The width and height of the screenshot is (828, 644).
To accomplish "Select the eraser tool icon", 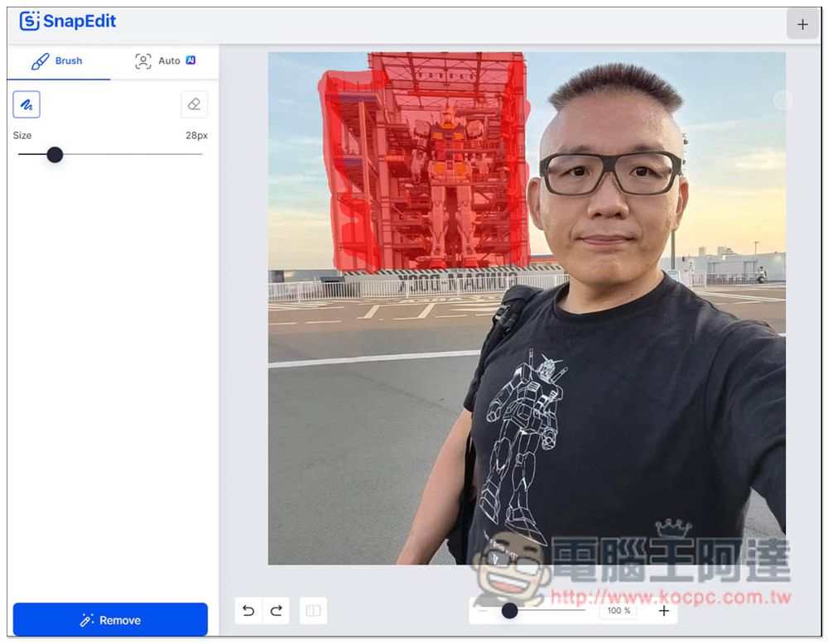I will click(194, 104).
